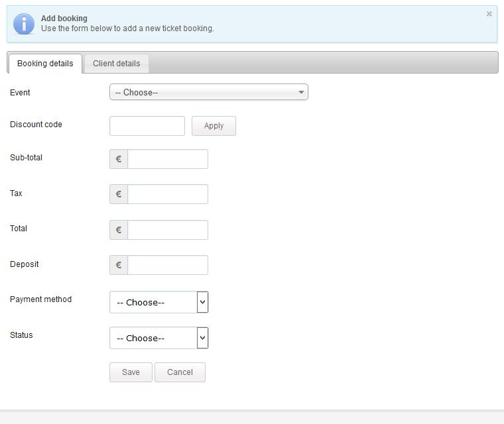
Task: Click the 'Discount code' label
Action: pos(36,125)
